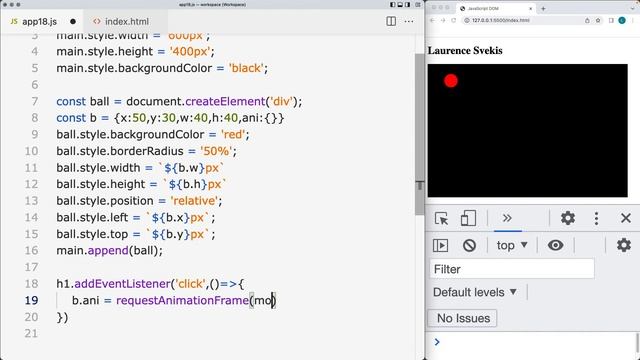Click the '50%' value on line 10
The height and width of the screenshot is (360, 640).
pyautogui.click(x=216, y=151)
